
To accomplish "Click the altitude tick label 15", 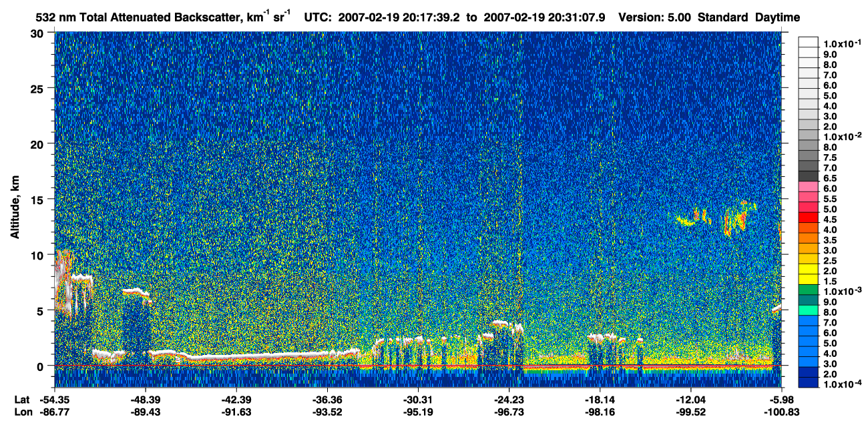I will [x=38, y=199].
